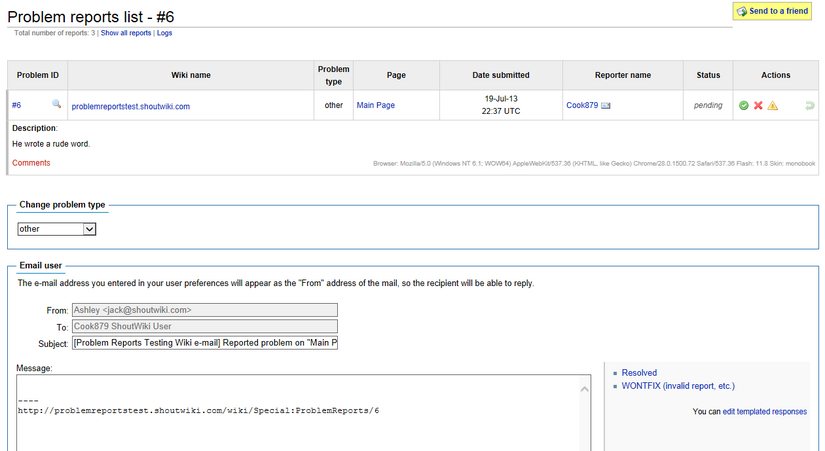Screen dimensions: 825x451
Task: Click the red Comments link
Action: [31, 163]
